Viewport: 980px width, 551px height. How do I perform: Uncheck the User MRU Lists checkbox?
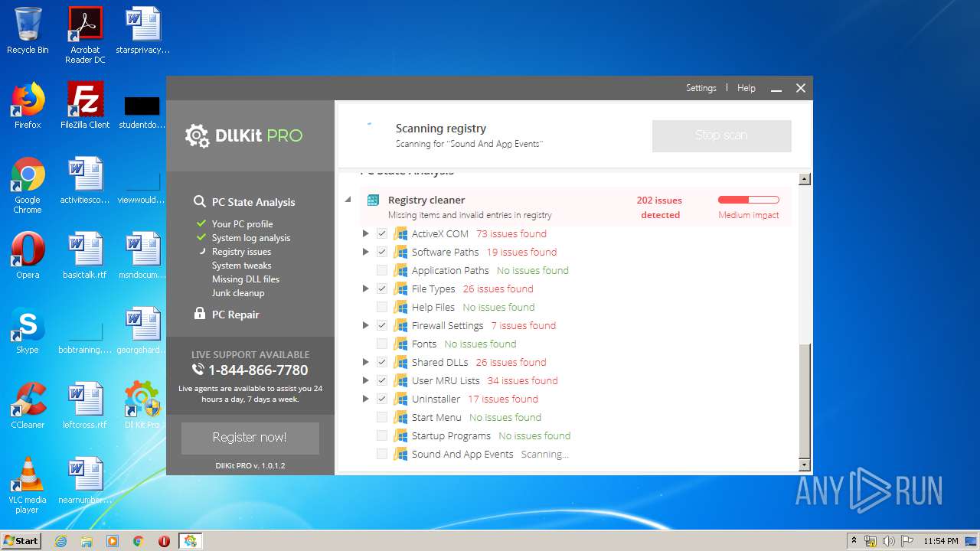point(381,380)
